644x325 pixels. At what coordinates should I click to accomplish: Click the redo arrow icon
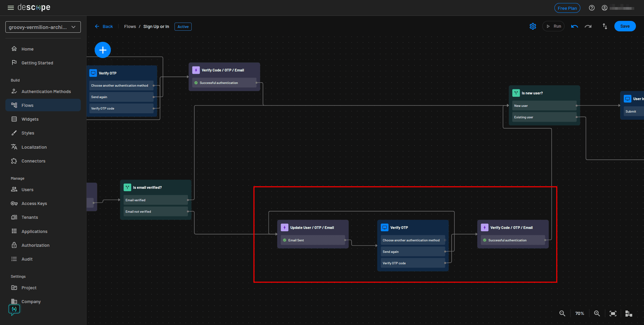tap(588, 26)
